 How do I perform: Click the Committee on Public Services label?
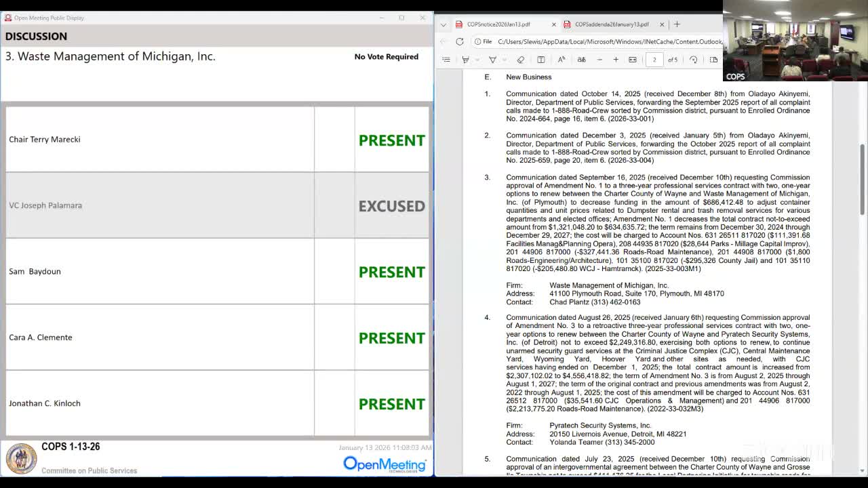[x=89, y=470]
